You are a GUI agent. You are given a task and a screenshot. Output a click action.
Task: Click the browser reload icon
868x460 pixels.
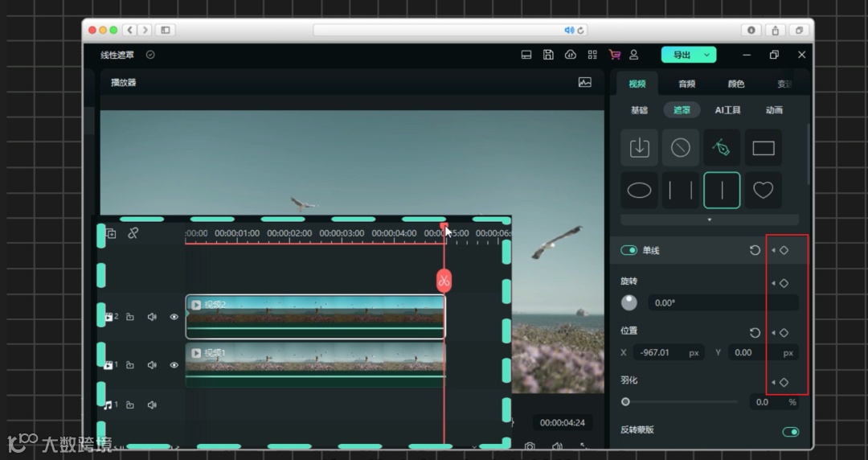point(580,30)
